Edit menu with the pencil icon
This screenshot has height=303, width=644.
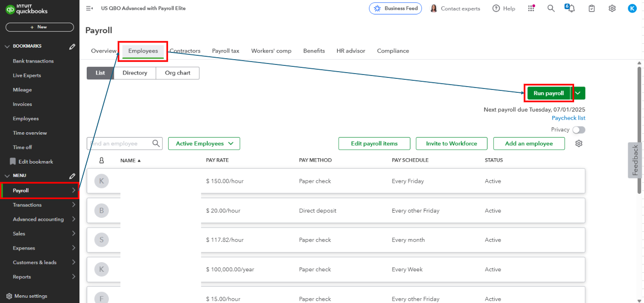coord(72,176)
